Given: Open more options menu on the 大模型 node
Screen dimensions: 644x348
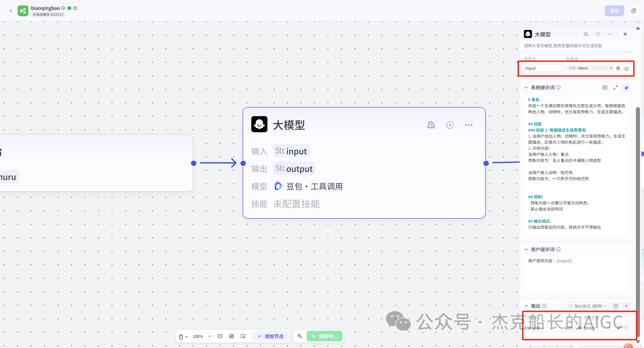Looking at the screenshot, I should [x=469, y=125].
